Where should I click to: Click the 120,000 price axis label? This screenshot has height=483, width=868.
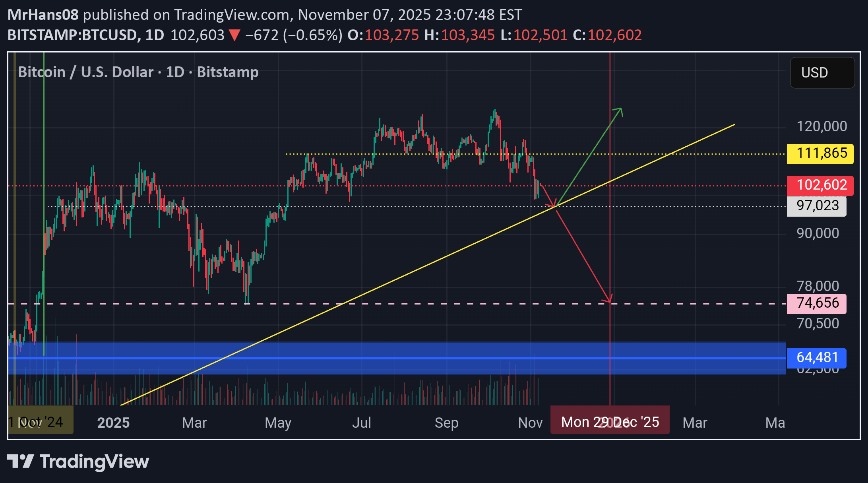[821, 126]
